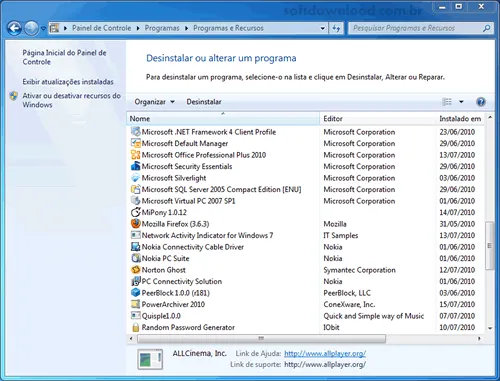This screenshot has width=500, height=381.
Task: Click the PowerArchiver 2010 icon
Action: pos(135,304)
